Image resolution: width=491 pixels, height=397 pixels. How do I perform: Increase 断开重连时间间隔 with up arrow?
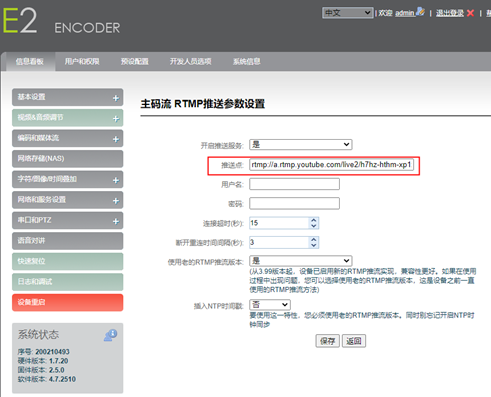click(313, 239)
